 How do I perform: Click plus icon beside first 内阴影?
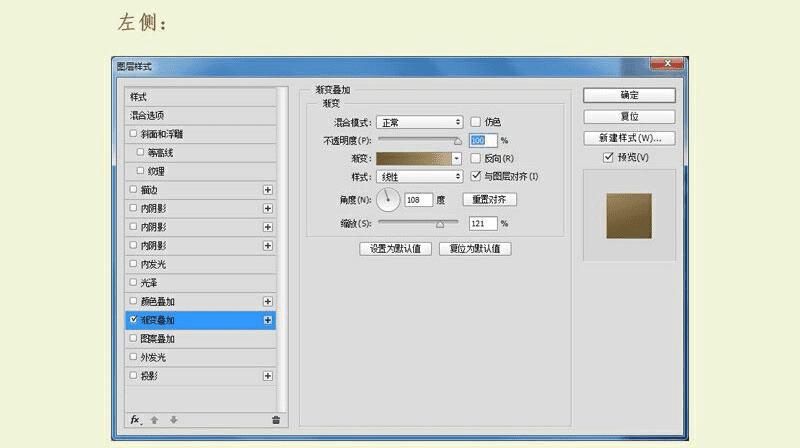point(267,208)
